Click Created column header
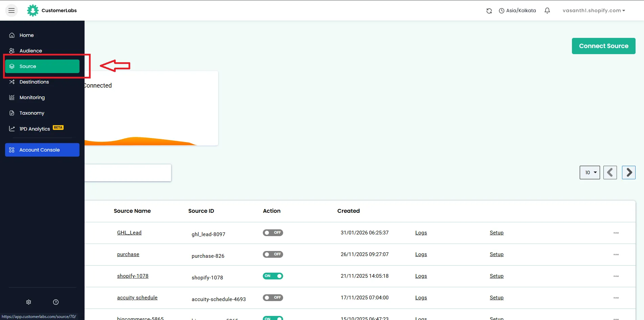The width and height of the screenshot is (644, 320). tap(348, 211)
